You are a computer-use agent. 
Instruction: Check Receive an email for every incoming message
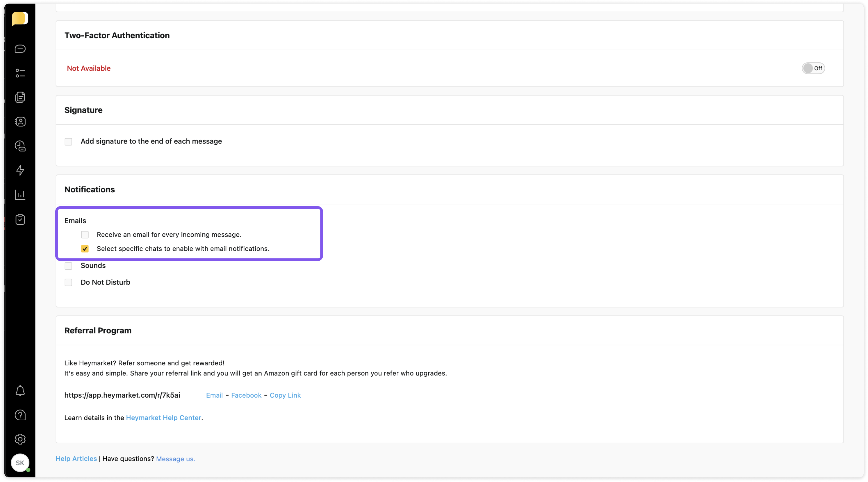click(x=85, y=235)
